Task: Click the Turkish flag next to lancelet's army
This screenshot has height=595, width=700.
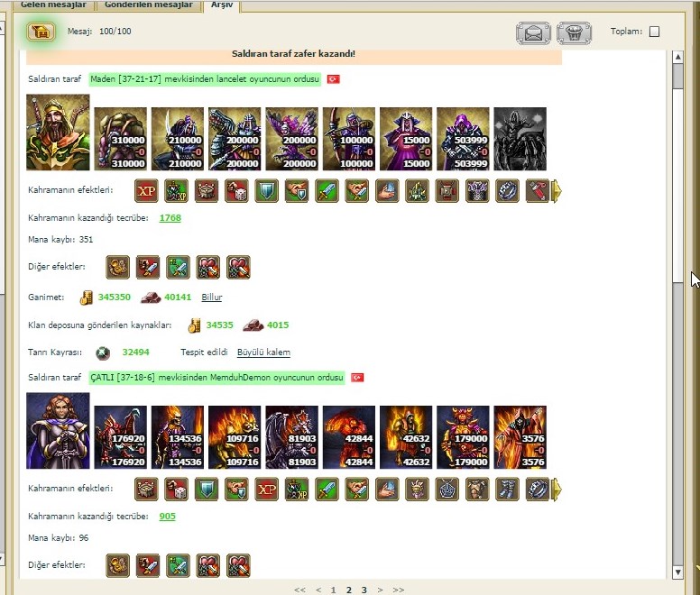Action: (333, 79)
